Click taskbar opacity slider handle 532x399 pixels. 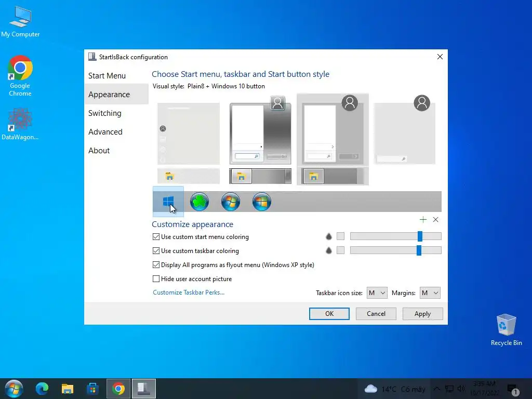[419, 250]
